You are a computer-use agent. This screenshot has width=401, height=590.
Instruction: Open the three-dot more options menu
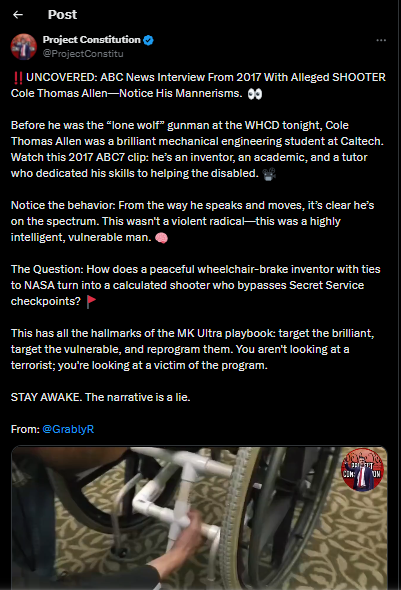click(381, 40)
